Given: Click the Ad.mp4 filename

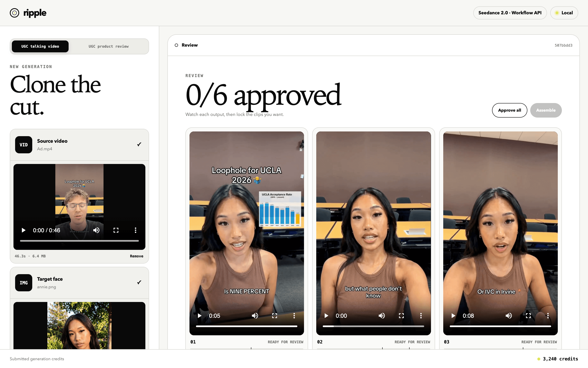Looking at the screenshot, I should (x=45, y=149).
